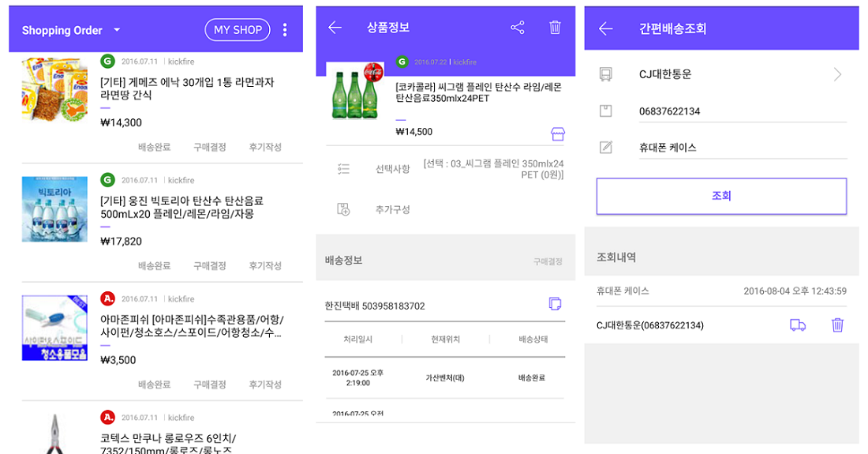Delete the history entry with trash icon
Viewport: 868px width, 454px height.
point(837,325)
